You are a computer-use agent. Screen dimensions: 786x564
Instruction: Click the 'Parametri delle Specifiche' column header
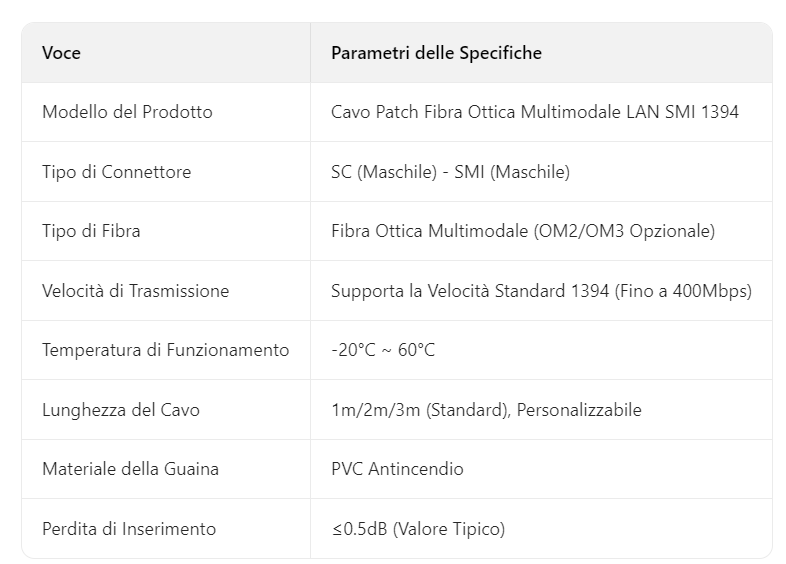(436, 53)
